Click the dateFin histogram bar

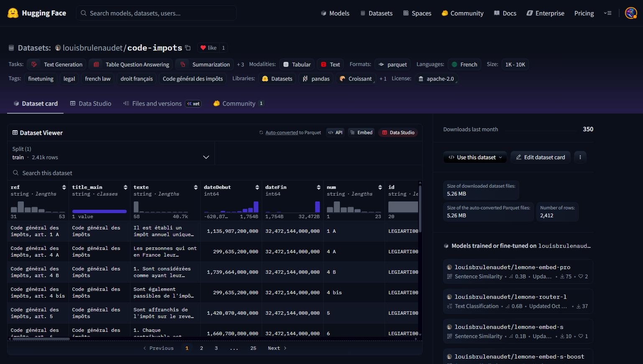pyautogui.click(x=317, y=207)
